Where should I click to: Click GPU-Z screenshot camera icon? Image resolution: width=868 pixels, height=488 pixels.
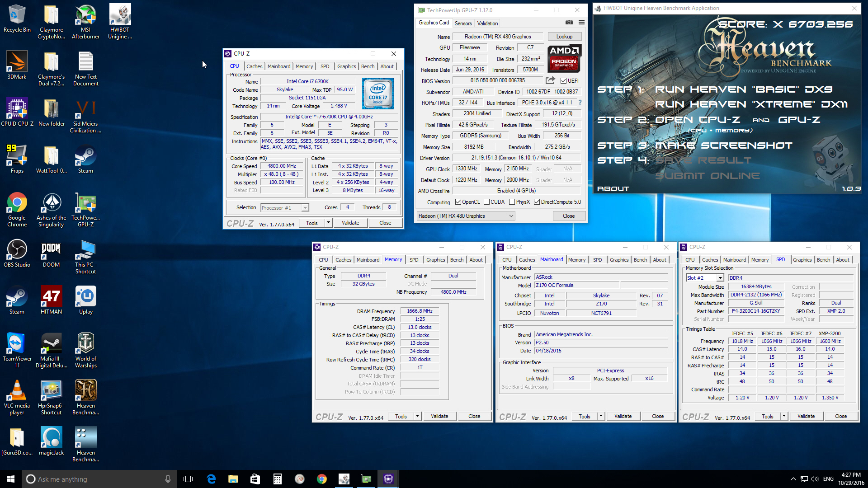pos(569,22)
